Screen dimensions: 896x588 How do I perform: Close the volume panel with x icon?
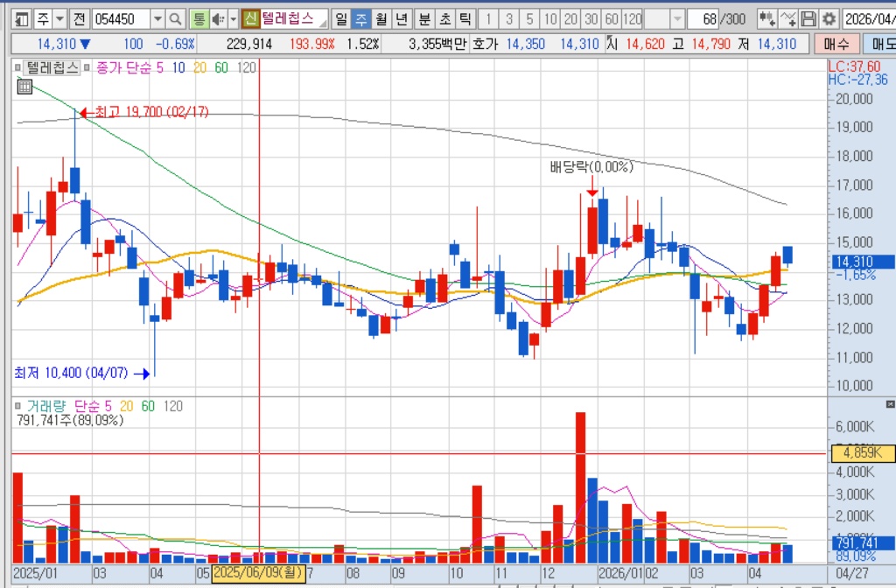pos(890,404)
